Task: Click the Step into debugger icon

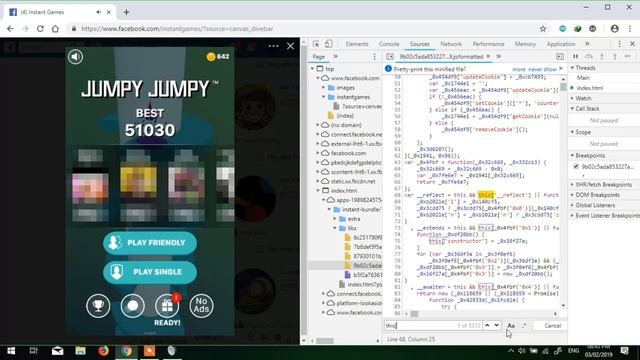Action: coord(602,57)
